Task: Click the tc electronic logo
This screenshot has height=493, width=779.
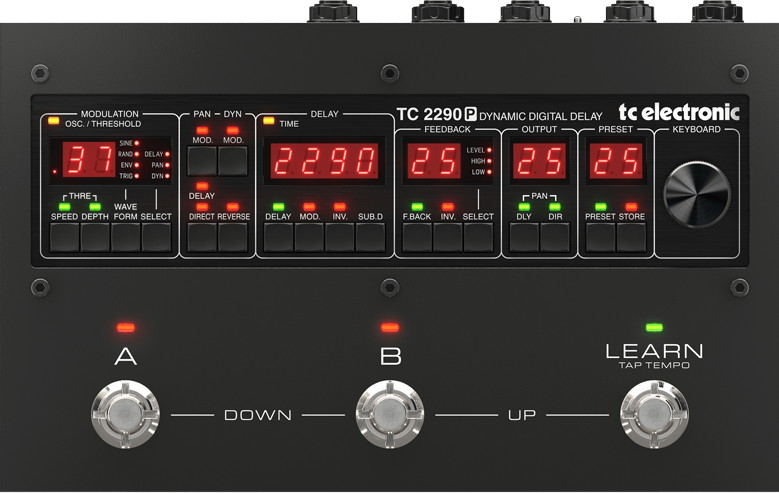Action: click(679, 112)
